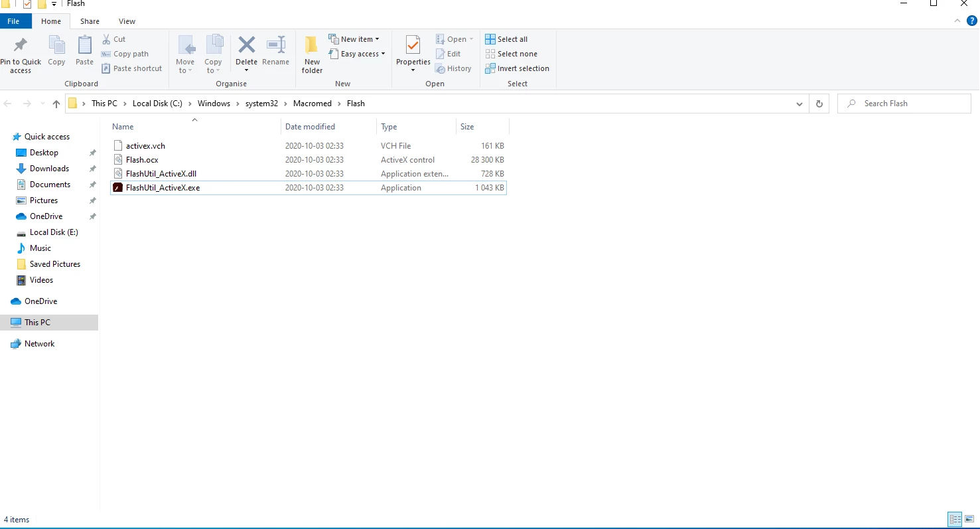Open Quick access in navigation pane
This screenshot has height=529, width=980.
pyautogui.click(x=46, y=137)
